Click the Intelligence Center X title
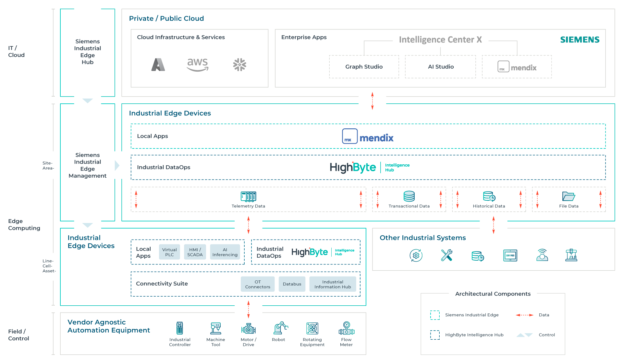Screen dimensions: 623x364 pos(440,40)
